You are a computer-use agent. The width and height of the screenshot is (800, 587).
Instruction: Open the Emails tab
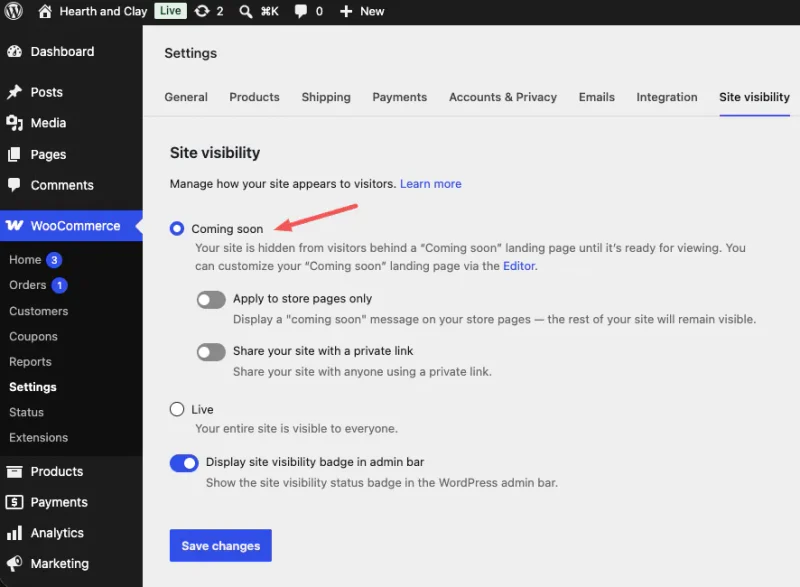[596, 97]
